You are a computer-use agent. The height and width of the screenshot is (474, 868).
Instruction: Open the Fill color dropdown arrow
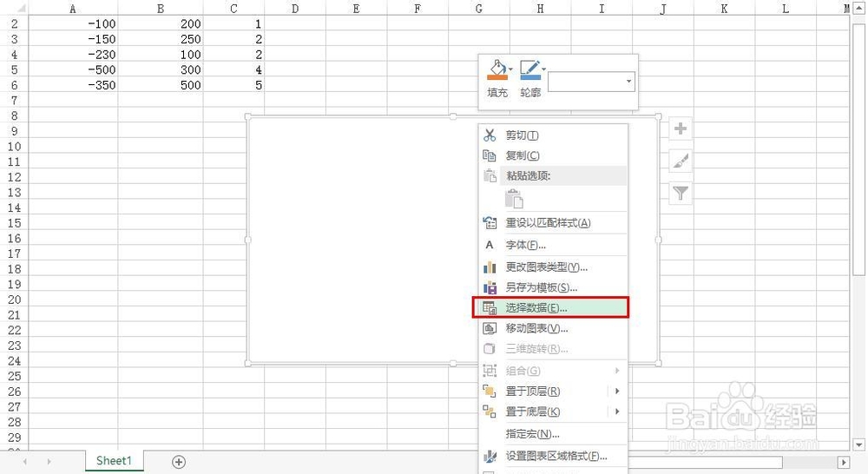(510, 69)
